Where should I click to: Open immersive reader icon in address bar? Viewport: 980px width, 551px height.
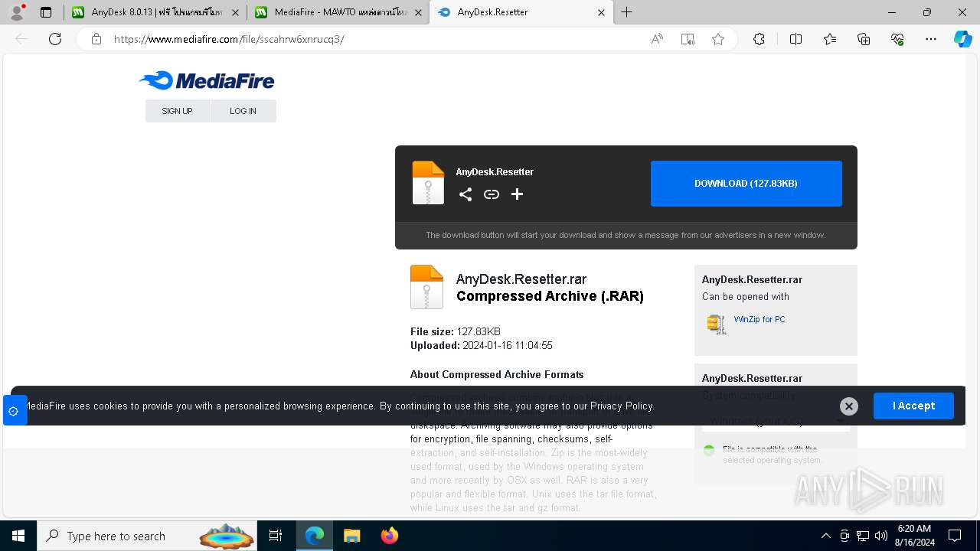(688, 39)
